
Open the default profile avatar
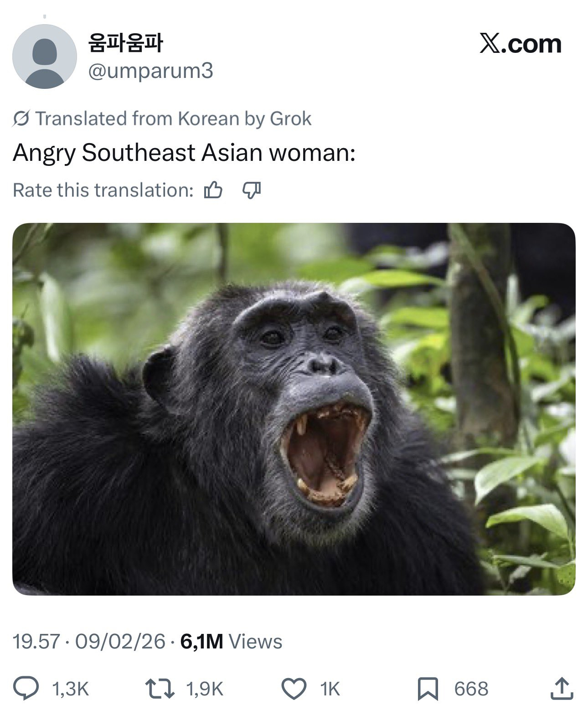click(x=45, y=57)
